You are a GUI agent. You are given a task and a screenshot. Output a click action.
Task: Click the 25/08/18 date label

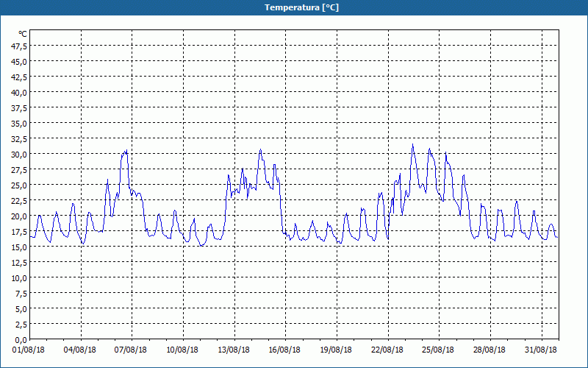pyautogui.click(x=438, y=350)
